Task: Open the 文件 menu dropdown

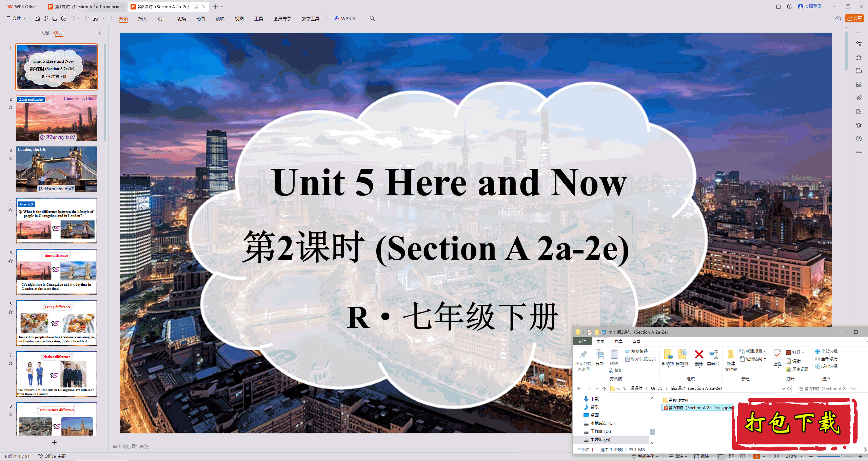Action: 17,18
